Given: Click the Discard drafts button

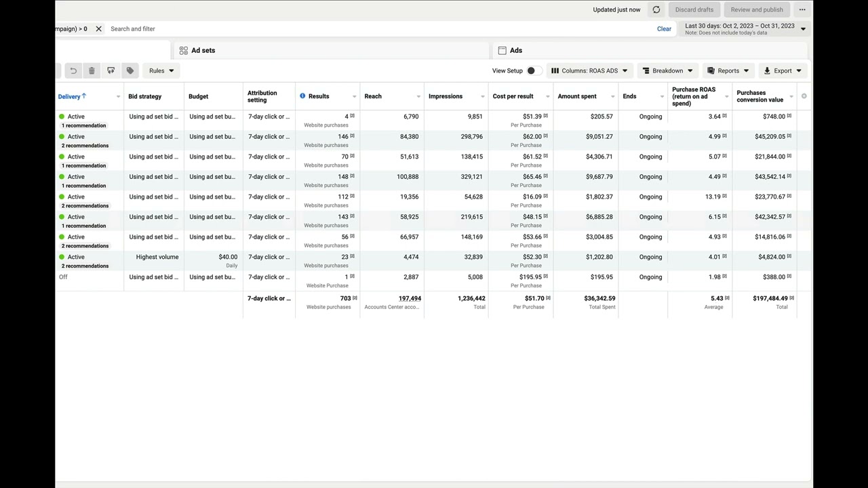Looking at the screenshot, I should tap(694, 9).
